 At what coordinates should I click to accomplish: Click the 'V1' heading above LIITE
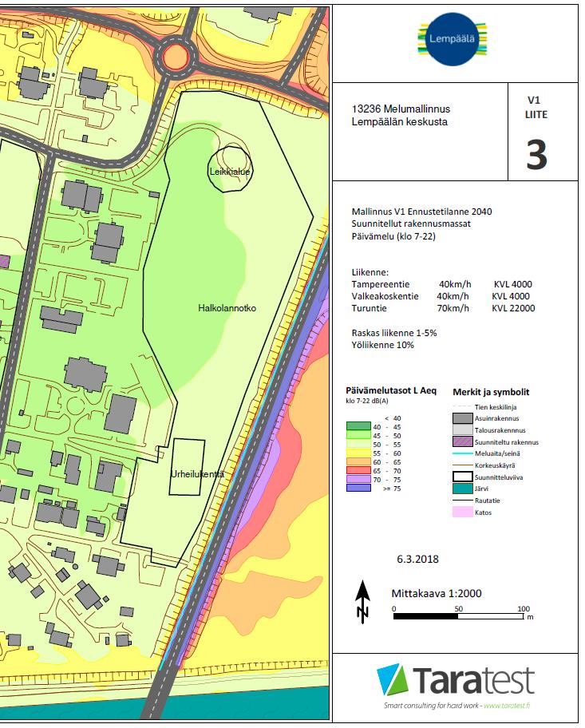click(534, 100)
